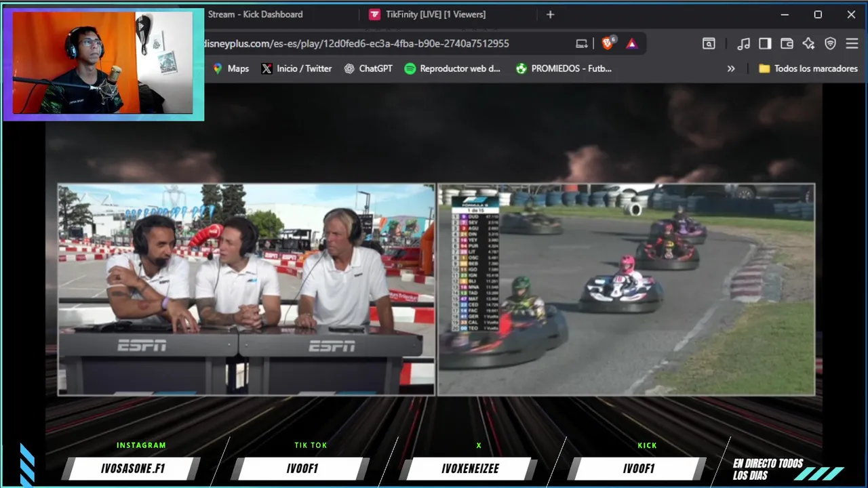Image resolution: width=868 pixels, height=488 pixels.
Task: Toggle the browser sidebar panel icon
Action: click(765, 43)
